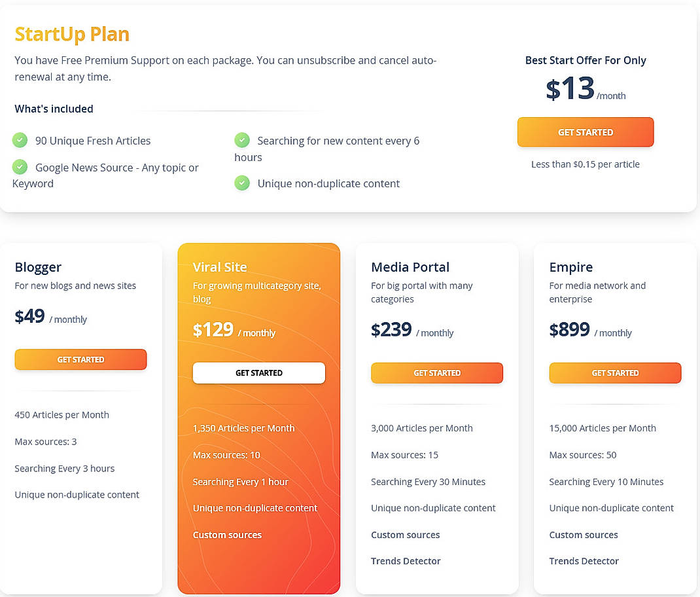Select GET STARTED on the Viral Site plan

coord(258,372)
